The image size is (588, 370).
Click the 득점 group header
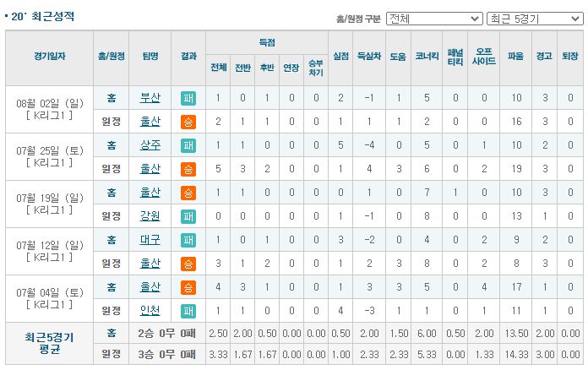point(267,43)
